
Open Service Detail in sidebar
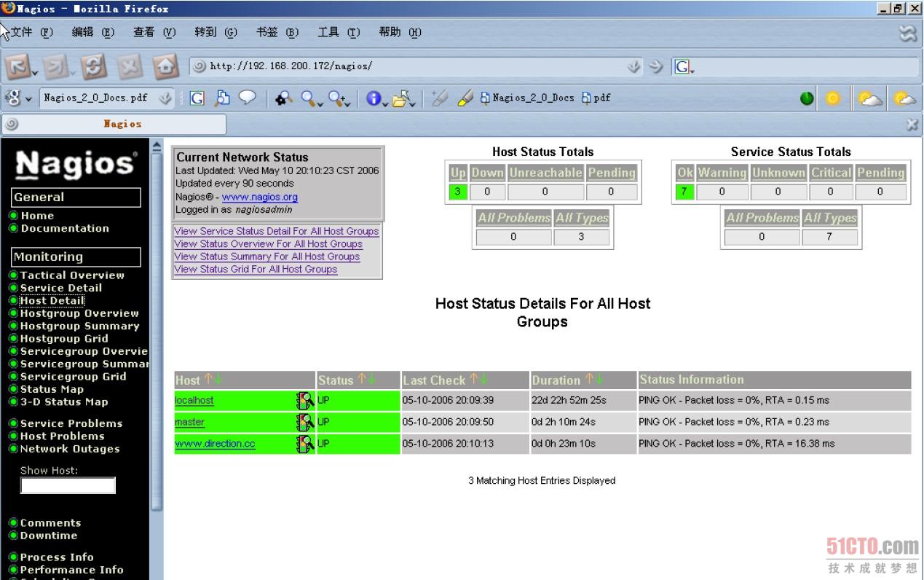point(61,288)
